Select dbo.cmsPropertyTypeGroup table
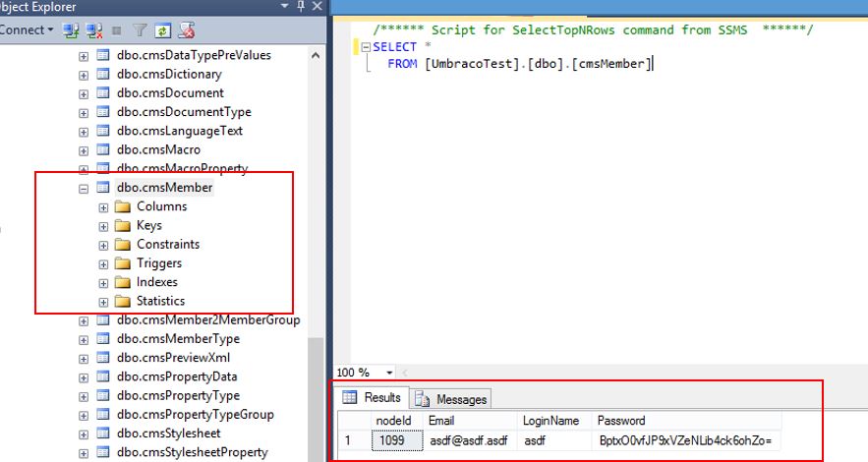 pyautogui.click(x=195, y=415)
